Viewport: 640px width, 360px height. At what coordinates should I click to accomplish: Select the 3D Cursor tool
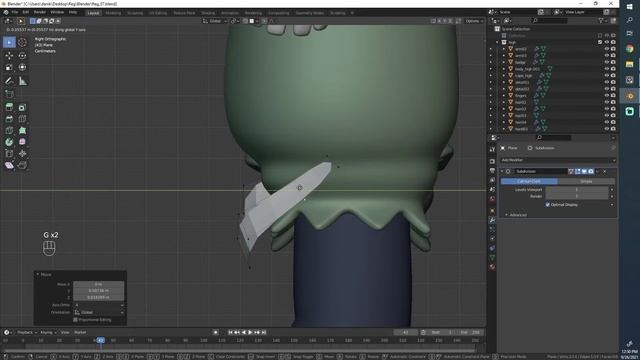coord(22,42)
